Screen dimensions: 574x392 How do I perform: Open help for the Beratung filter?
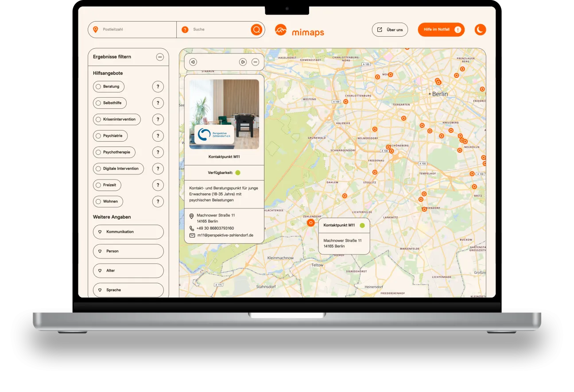158,87
